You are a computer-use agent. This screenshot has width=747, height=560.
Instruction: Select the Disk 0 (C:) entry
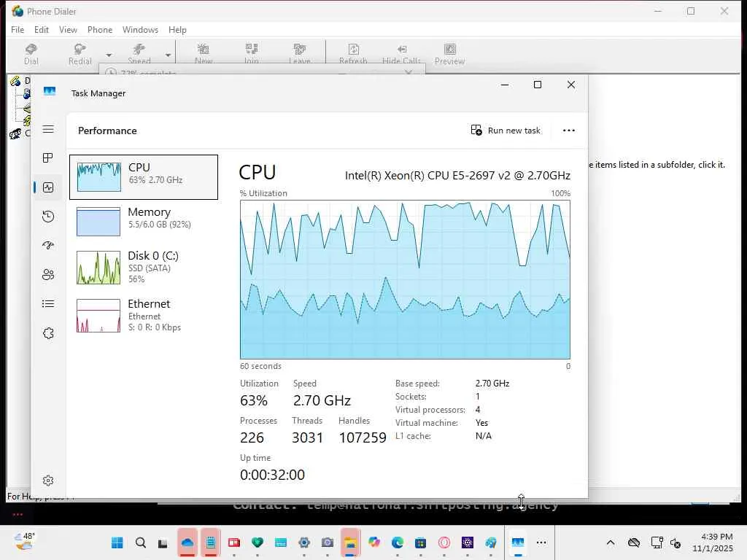[x=144, y=267]
